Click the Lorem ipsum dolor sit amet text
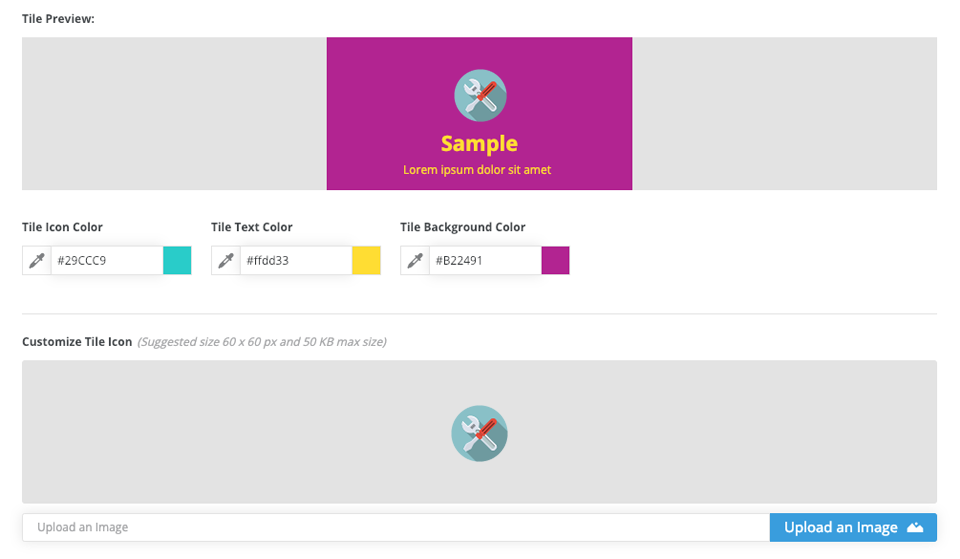960x559 pixels. coord(477,170)
